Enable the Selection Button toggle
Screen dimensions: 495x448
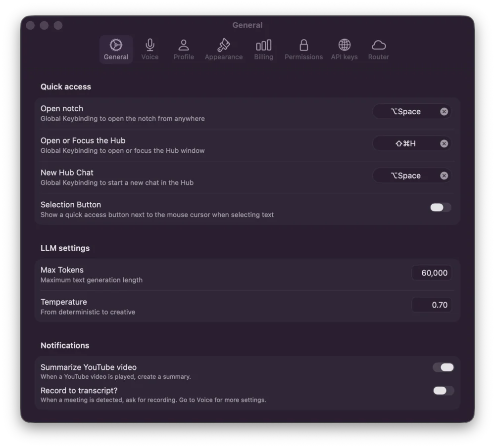(440, 207)
